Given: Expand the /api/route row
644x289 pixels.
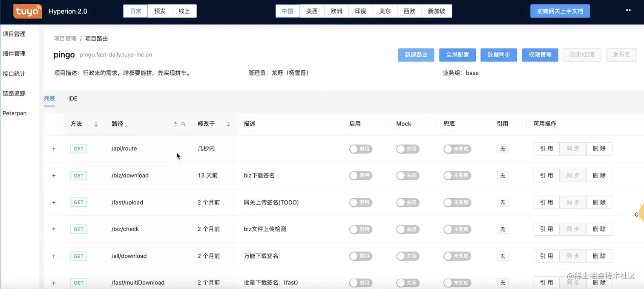Looking at the screenshot, I should [x=54, y=149].
